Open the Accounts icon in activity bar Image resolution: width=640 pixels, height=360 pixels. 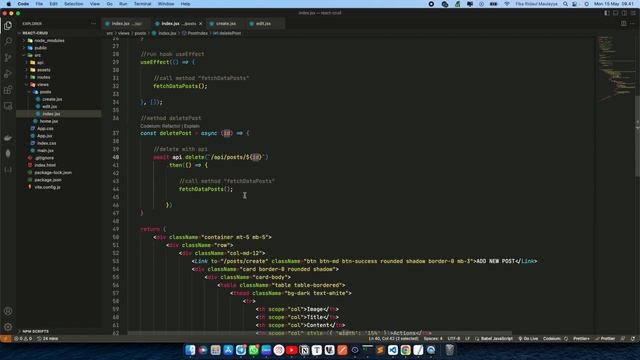pos(8,311)
